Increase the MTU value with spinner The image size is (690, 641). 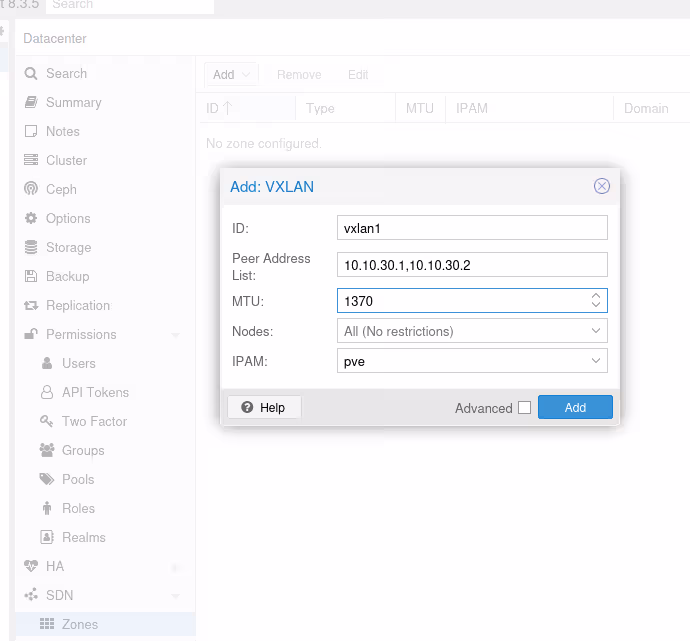(596, 296)
